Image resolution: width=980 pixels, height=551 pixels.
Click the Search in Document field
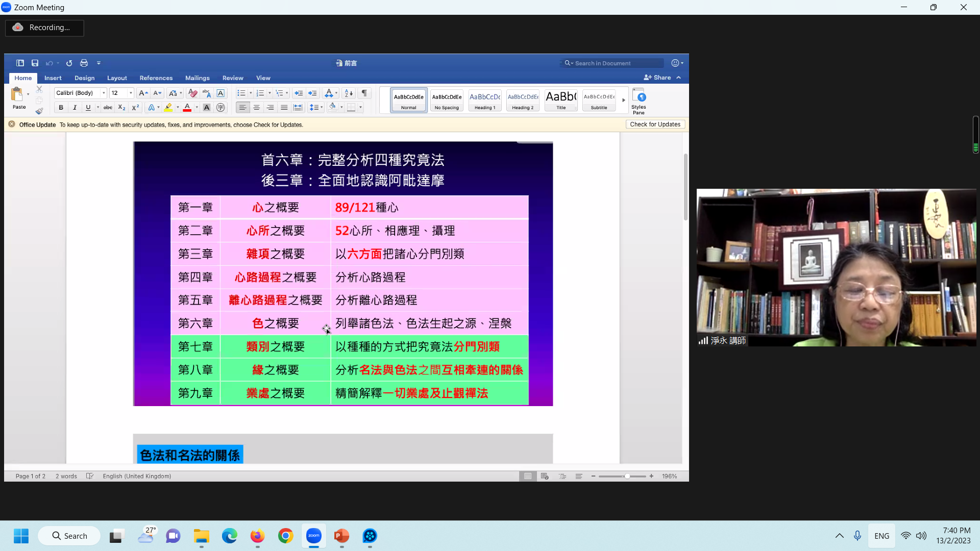[x=612, y=63]
